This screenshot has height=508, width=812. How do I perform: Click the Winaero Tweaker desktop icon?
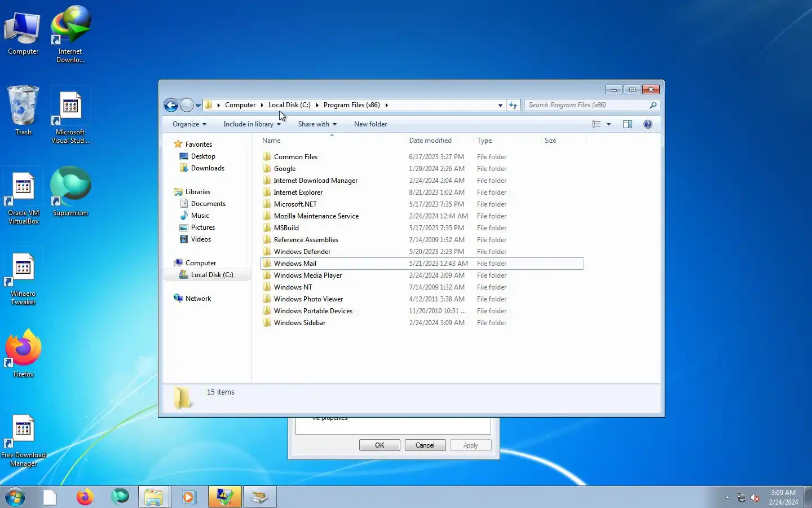23,279
